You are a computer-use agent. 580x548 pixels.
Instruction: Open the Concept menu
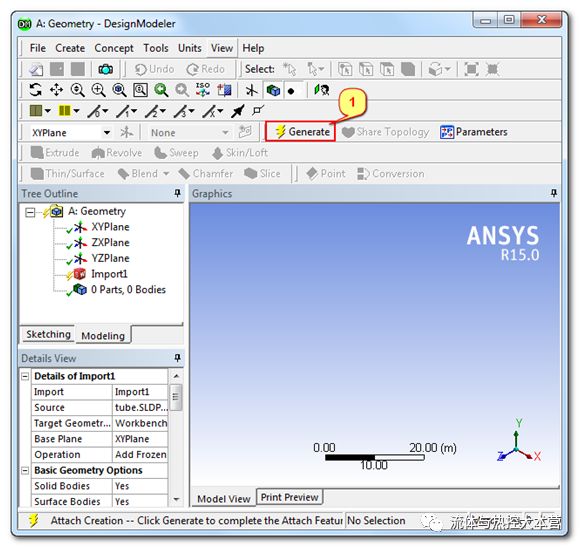click(x=114, y=48)
